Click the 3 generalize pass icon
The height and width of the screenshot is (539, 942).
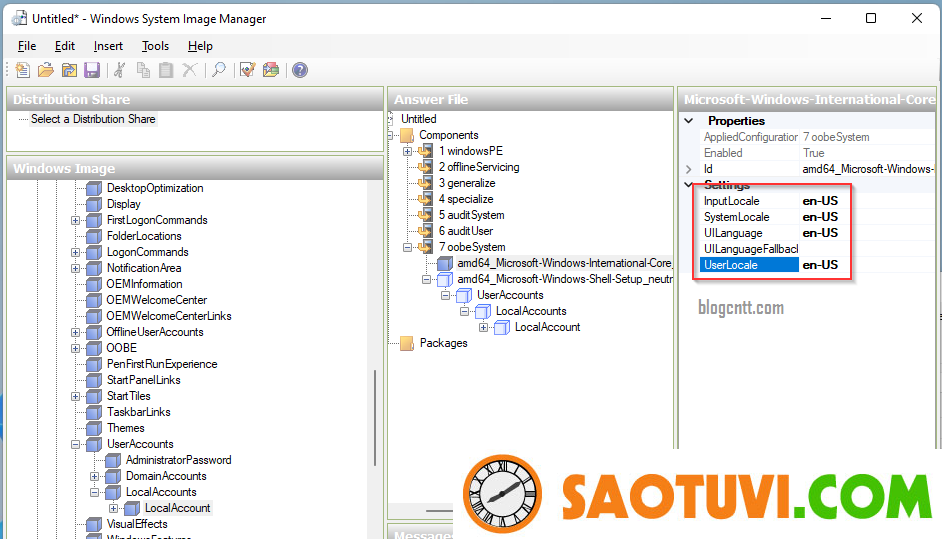click(425, 183)
